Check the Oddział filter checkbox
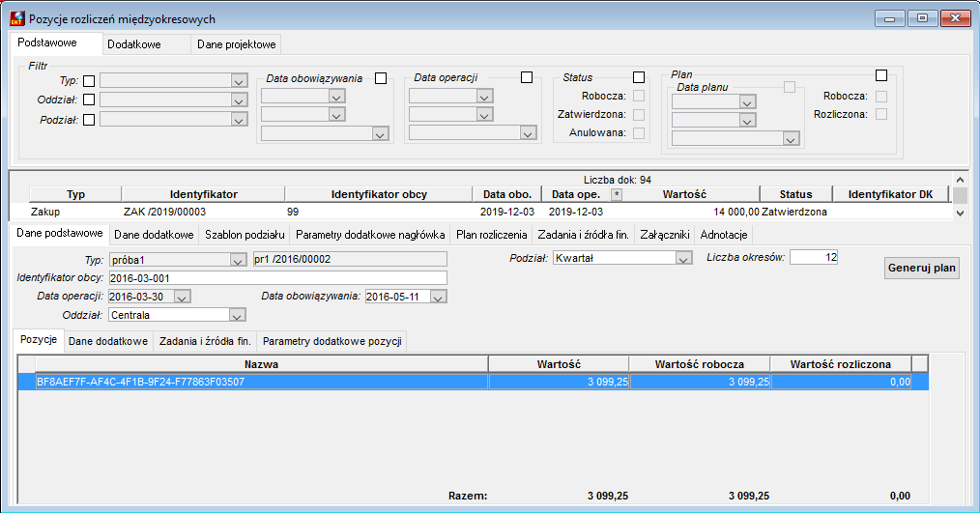Image resolution: width=980 pixels, height=513 pixels. 89,100
